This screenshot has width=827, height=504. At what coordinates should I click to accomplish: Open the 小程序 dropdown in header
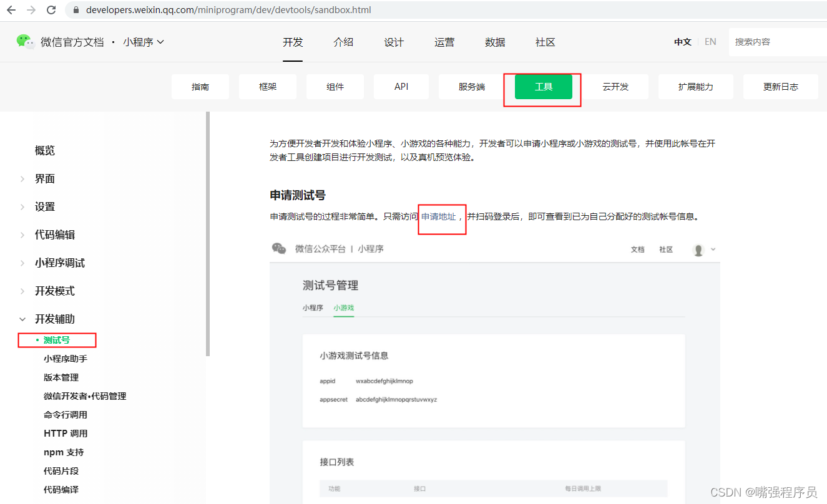coord(144,42)
